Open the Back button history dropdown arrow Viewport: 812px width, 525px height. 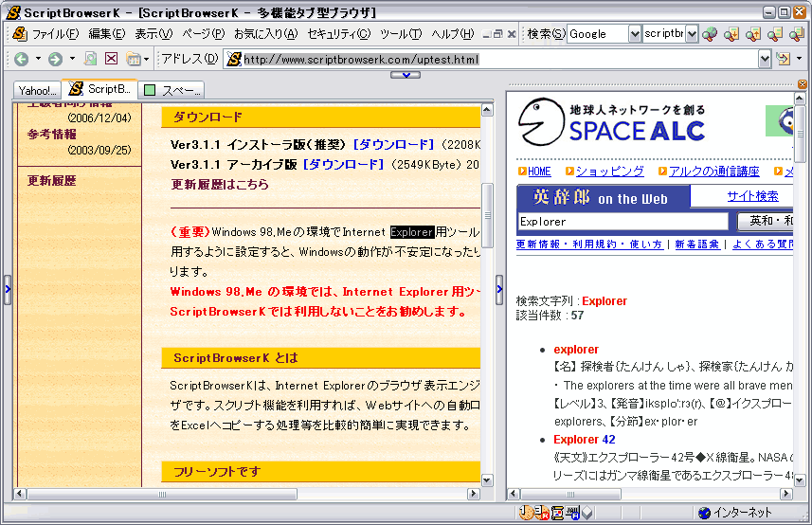point(38,59)
